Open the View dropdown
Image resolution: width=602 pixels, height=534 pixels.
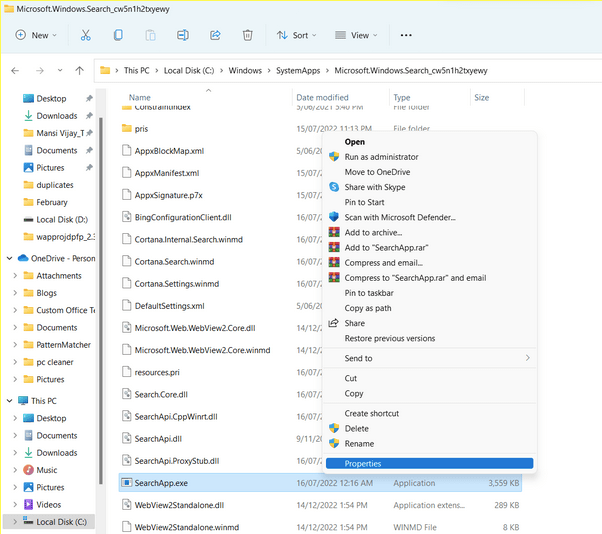pos(356,35)
